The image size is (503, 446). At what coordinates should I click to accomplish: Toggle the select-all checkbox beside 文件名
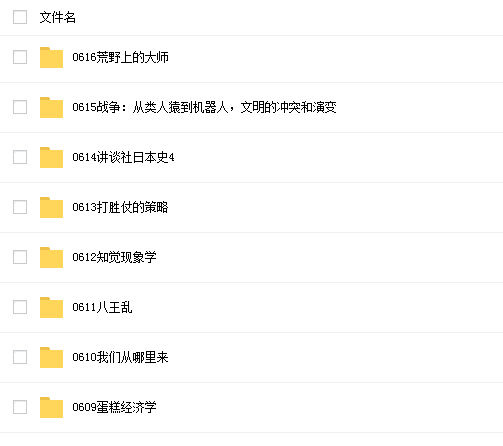tap(20, 17)
